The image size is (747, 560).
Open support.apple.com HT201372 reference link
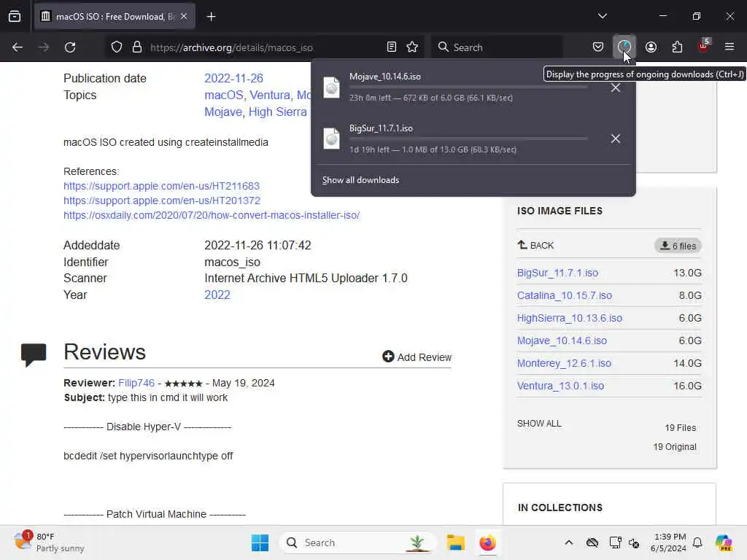(x=162, y=201)
